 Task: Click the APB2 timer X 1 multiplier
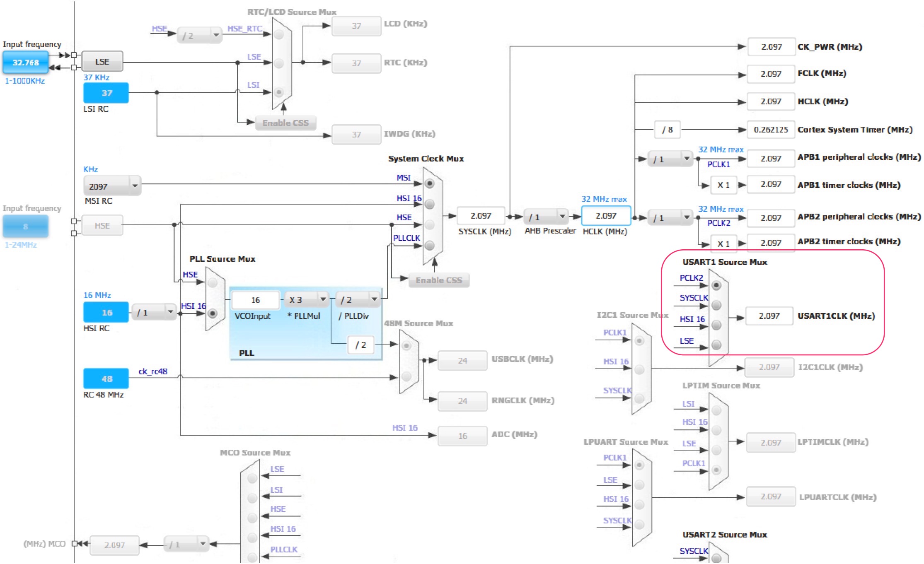point(724,244)
